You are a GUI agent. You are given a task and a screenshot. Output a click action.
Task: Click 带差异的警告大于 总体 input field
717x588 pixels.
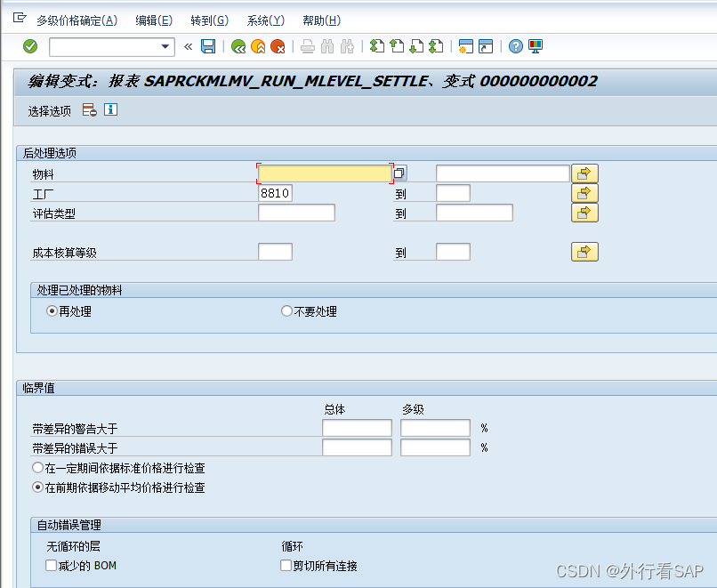coord(357,428)
